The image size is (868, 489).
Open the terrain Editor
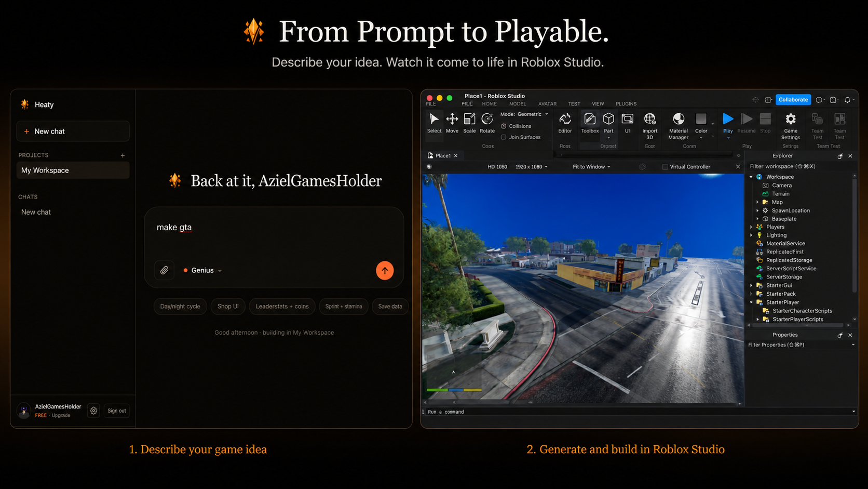click(x=565, y=123)
